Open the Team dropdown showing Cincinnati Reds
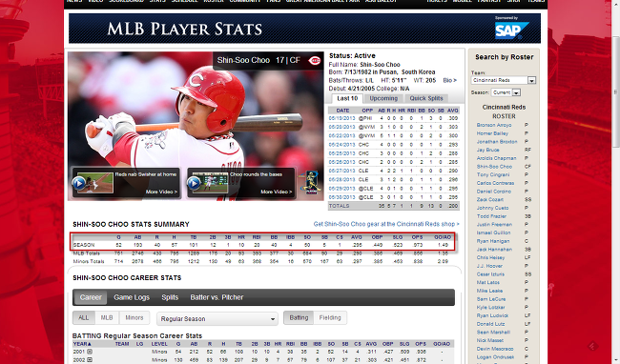620x364 pixels. (x=504, y=80)
